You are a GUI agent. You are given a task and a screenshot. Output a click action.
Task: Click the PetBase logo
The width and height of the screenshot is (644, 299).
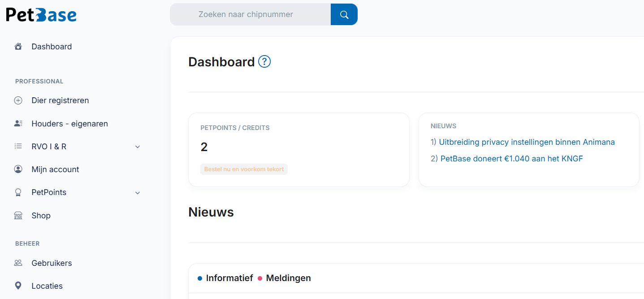(x=41, y=14)
